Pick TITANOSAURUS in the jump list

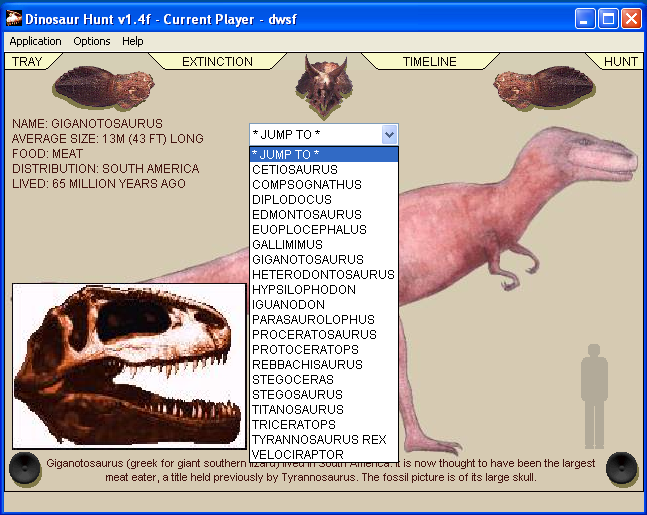point(324,409)
